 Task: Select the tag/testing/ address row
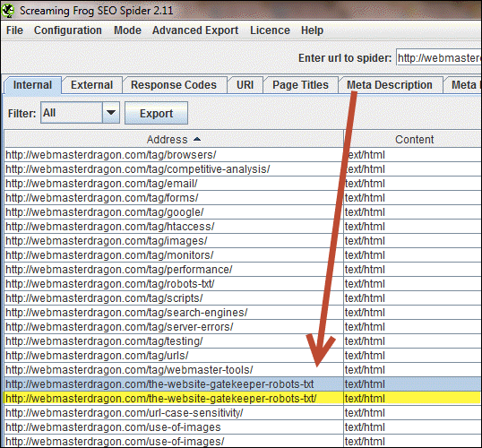tap(174, 341)
